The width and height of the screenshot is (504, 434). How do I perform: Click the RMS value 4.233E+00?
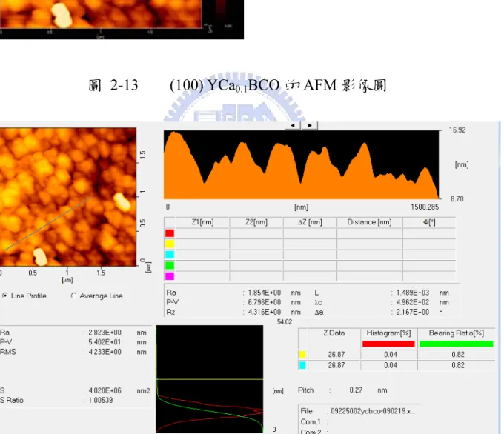click(x=105, y=352)
